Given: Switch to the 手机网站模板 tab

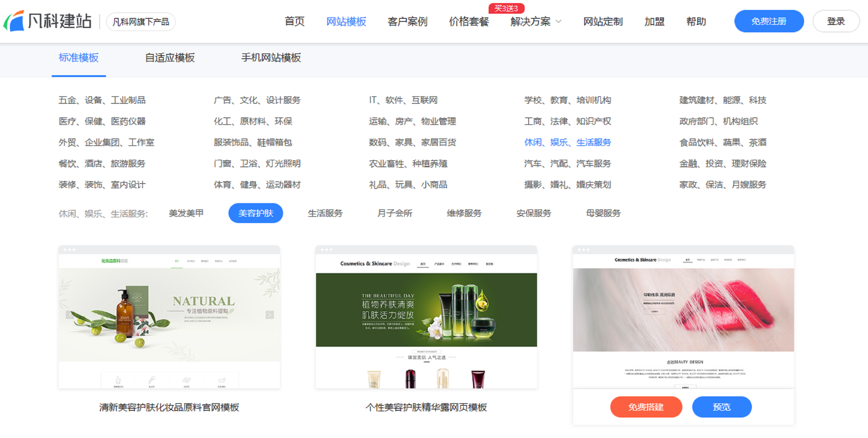Looking at the screenshot, I should [271, 58].
